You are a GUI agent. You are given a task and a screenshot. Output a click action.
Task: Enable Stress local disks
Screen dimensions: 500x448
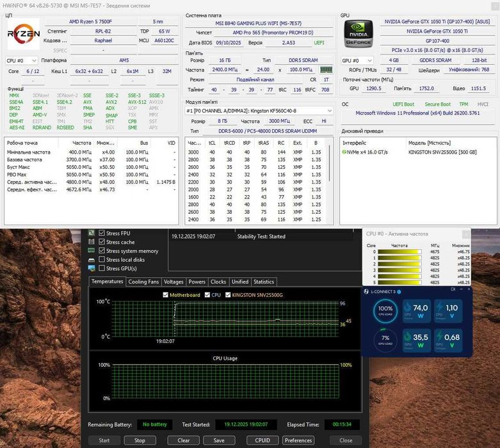[x=102, y=259]
